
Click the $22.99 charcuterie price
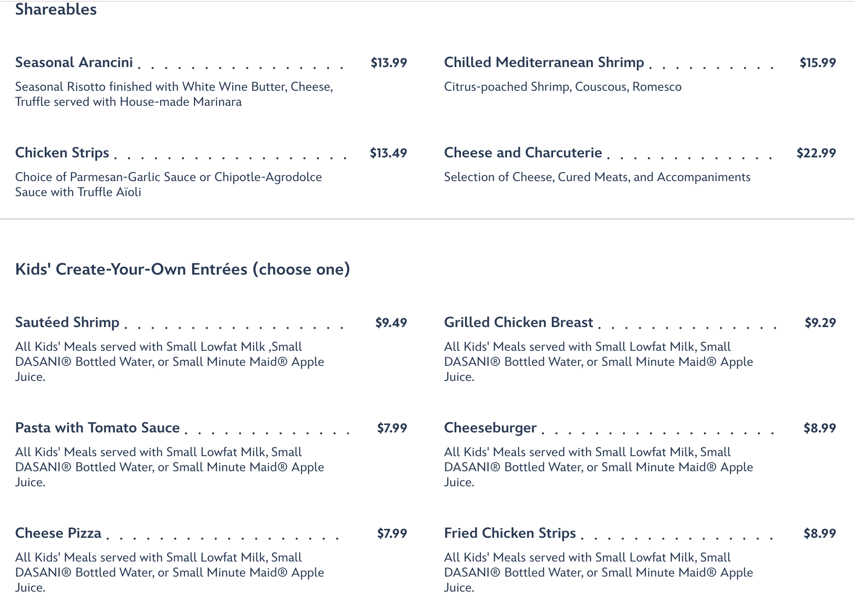click(816, 153)
